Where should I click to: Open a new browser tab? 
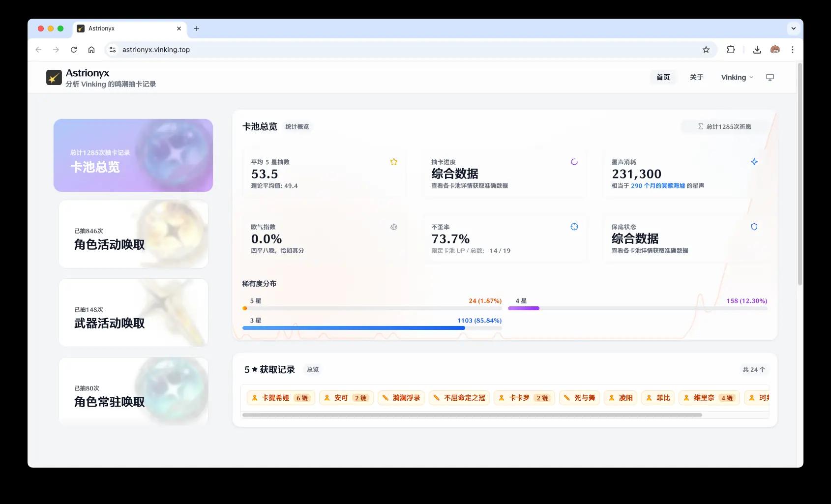[x=197, y=29]
